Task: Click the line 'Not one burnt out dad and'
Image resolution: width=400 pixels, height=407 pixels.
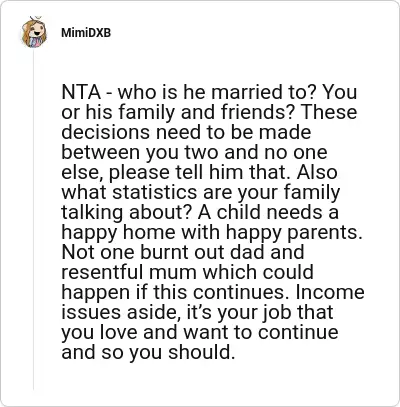Action: pyautogui.click(x=183, y=252)
